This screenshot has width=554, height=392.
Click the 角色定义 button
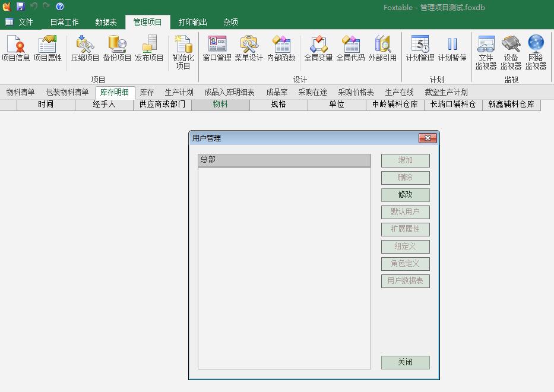tap(405, 263)
